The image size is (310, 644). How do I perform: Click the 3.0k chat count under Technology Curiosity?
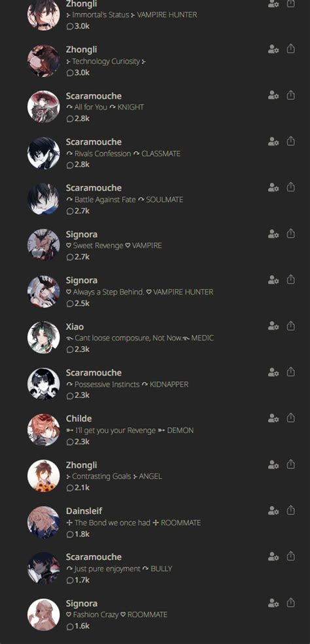coord(78,72)
